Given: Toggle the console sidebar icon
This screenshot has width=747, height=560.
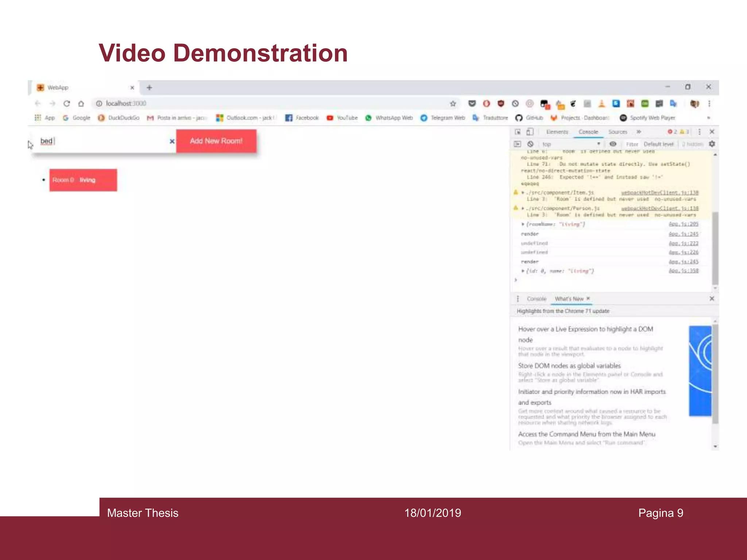Looking at the screenshot, I should [518, 144].
